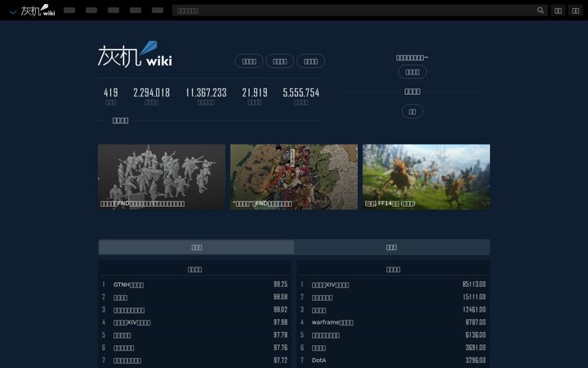Image resolution: width=588 pixels, height=368 pixels.
Task: Open the entry with 12461.00
Action: 318,310
